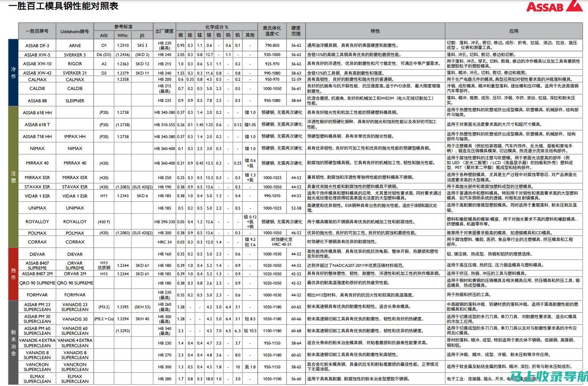Click the JIS value SKH 40
This screenshot has height=386, width=588.
(x=142, y=319)
